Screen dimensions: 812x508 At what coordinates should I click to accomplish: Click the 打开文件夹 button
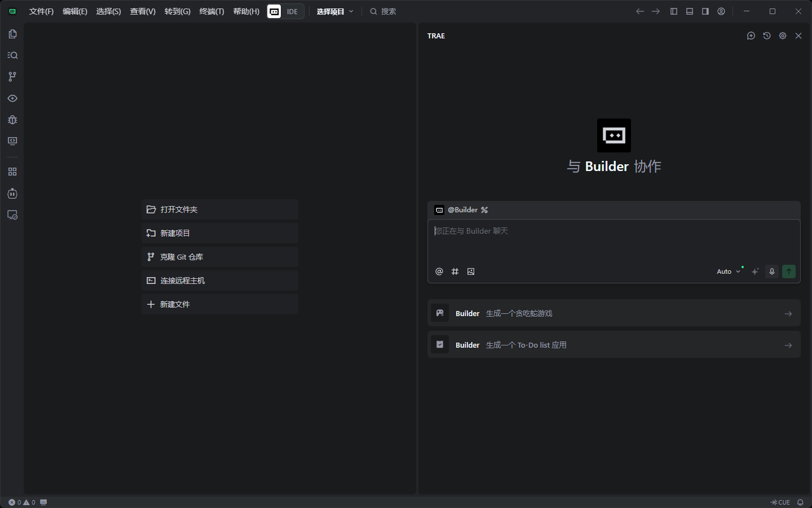220,209
